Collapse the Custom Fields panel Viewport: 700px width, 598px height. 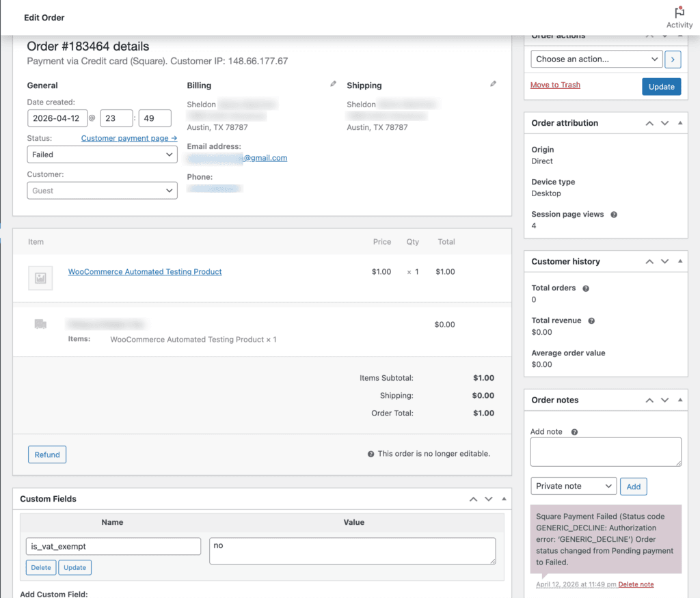(504, 499)
